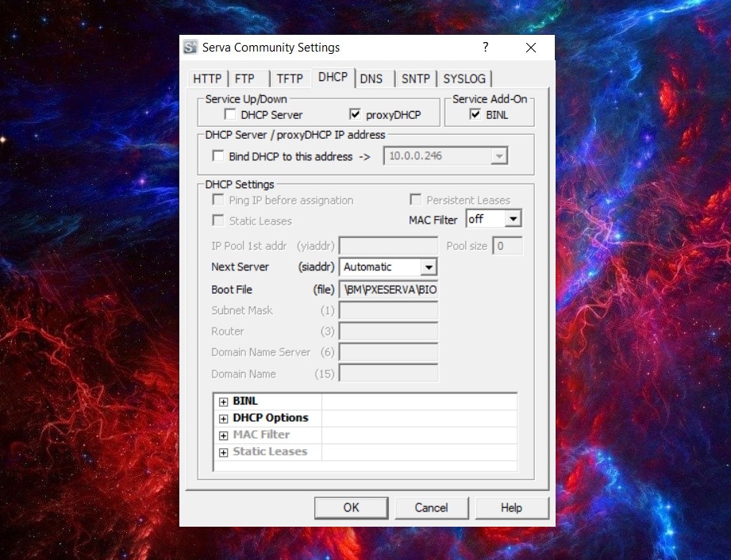Switch to the HTTP tab
Screen dimensions: 731x560
207,79
